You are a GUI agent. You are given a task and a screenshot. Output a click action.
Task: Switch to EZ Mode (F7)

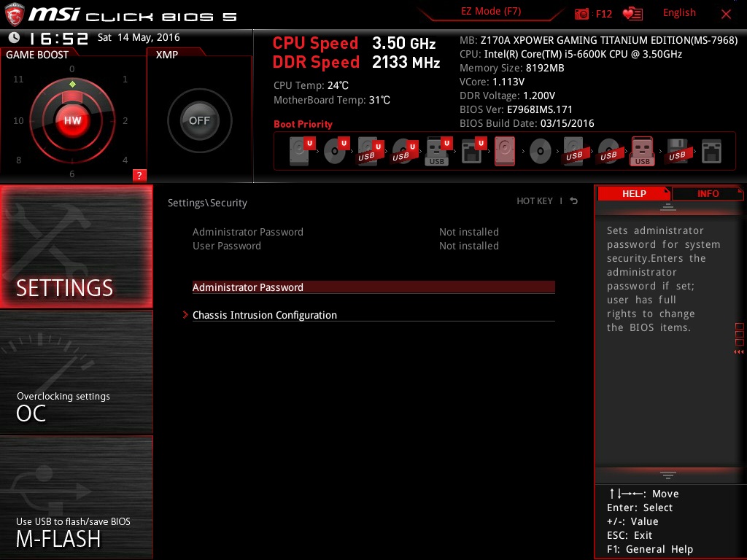coord(491,12)
